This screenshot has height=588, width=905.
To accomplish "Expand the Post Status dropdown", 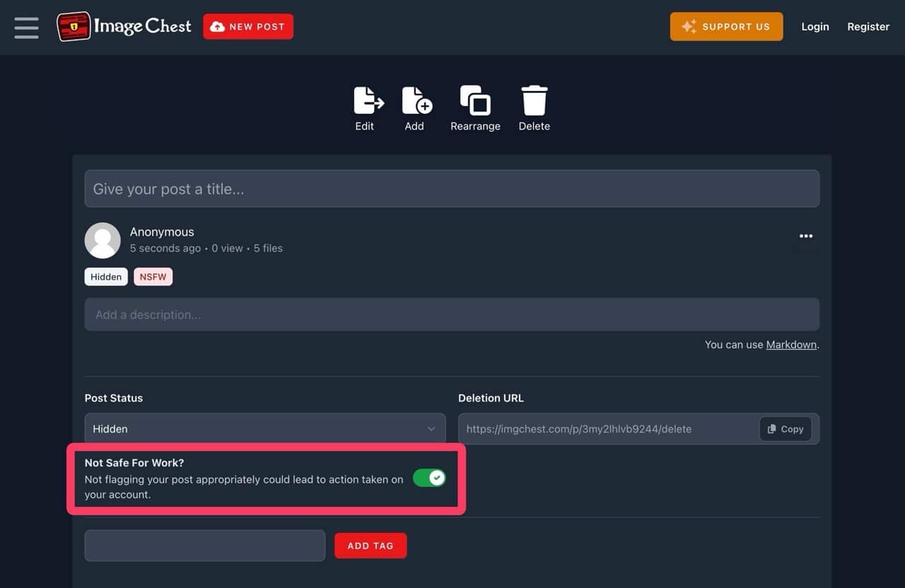I will 264,429.
